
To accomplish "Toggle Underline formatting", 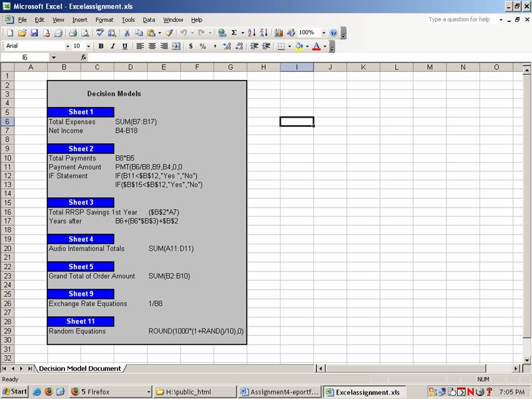I will click(124, 46).
